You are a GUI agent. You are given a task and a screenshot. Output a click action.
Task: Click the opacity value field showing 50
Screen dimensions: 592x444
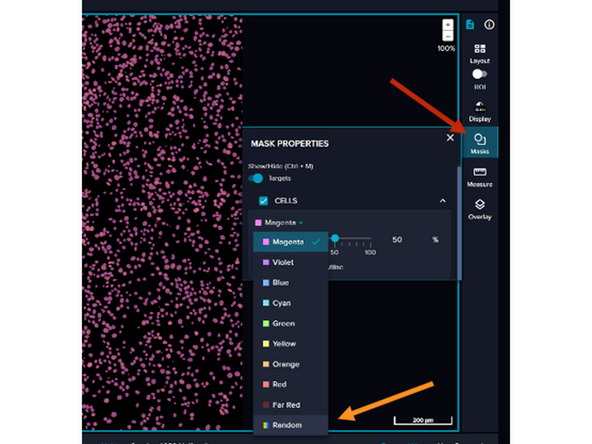[397, 240]
